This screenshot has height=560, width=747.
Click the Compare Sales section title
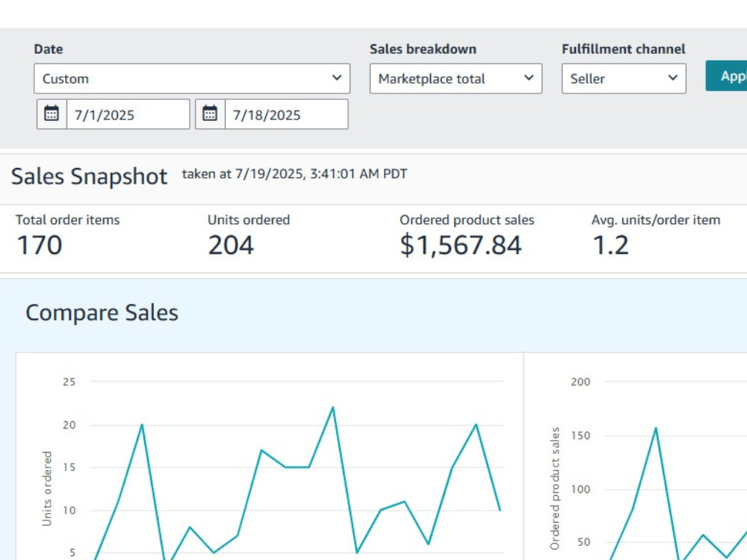pyautogui.click(x=102, y=313)
